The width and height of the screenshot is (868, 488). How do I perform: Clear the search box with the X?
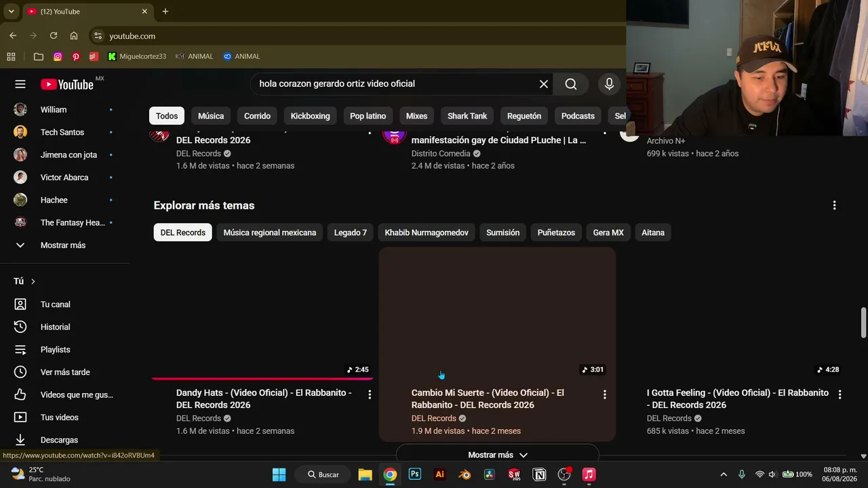coord(544,84)
